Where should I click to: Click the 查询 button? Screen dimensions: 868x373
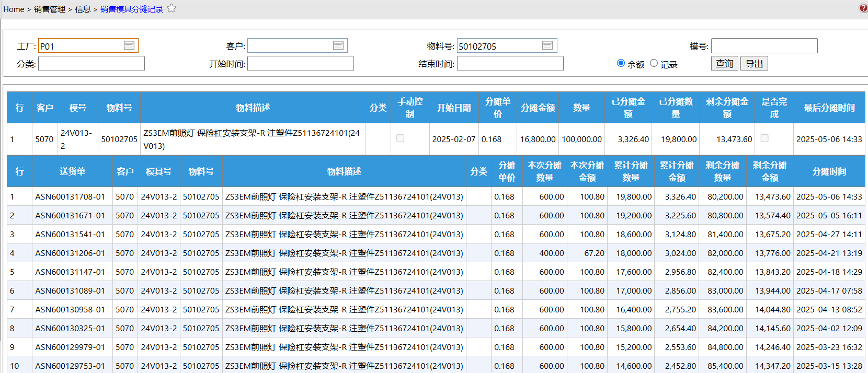coord(725,64)
